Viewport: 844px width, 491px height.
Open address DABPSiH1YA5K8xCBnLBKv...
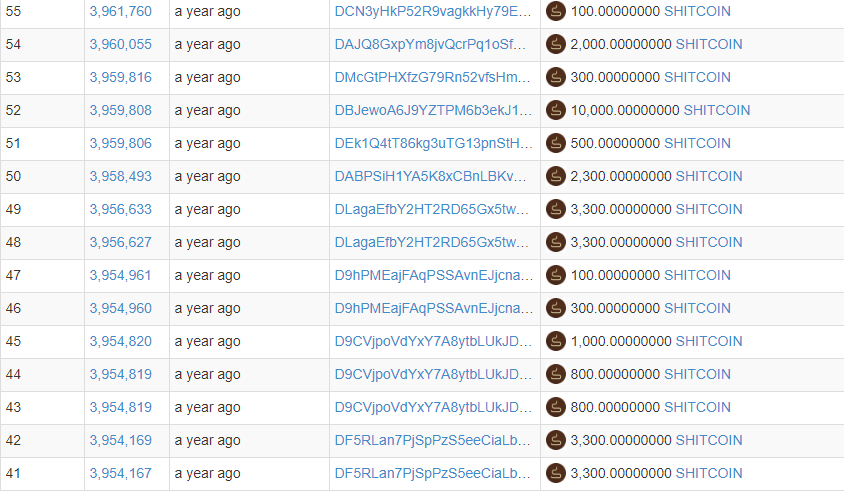click(431, 177)
